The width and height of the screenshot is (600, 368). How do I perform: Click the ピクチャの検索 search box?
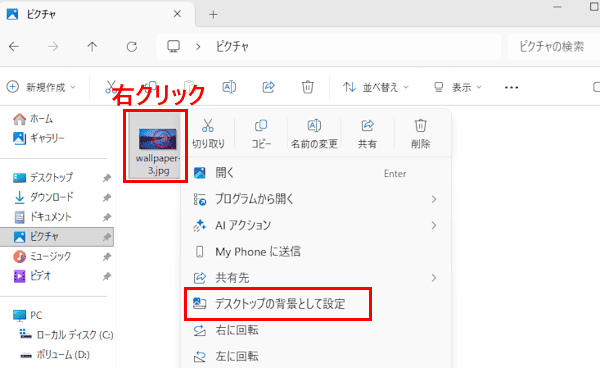(553, 47)
